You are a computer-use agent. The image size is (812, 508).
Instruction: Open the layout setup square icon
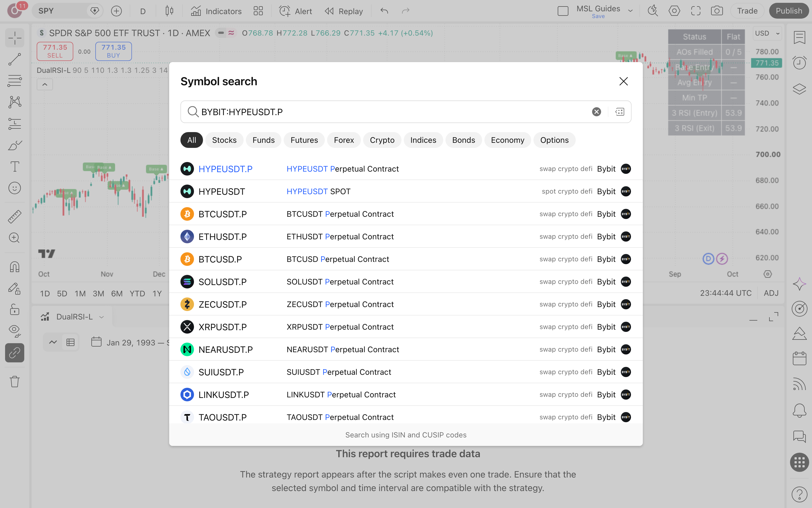point(563,11)
